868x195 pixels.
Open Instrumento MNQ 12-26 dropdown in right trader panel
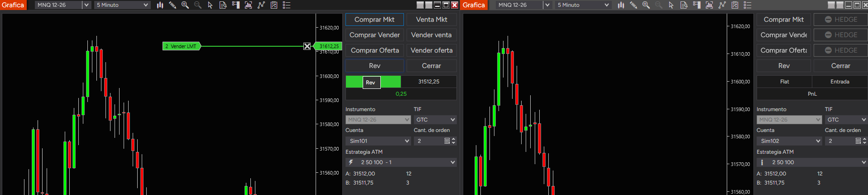[x=789, y=120]
